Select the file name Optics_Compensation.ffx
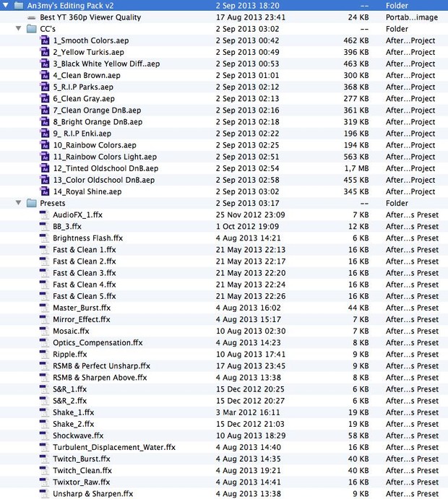Screen dimensions: 448x499 pyautogui.click(x=98, y=343)
